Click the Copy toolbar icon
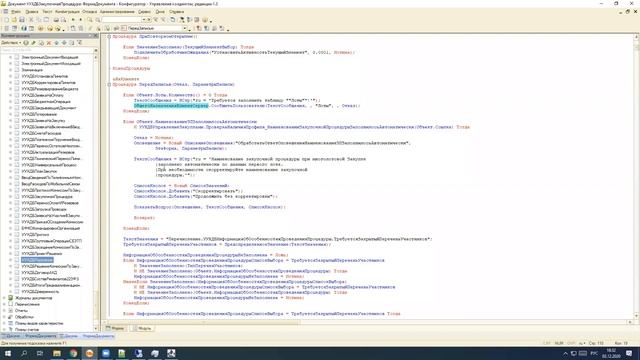Image resolution: width=640 pixels, height=360 pixels. point(39,20)
